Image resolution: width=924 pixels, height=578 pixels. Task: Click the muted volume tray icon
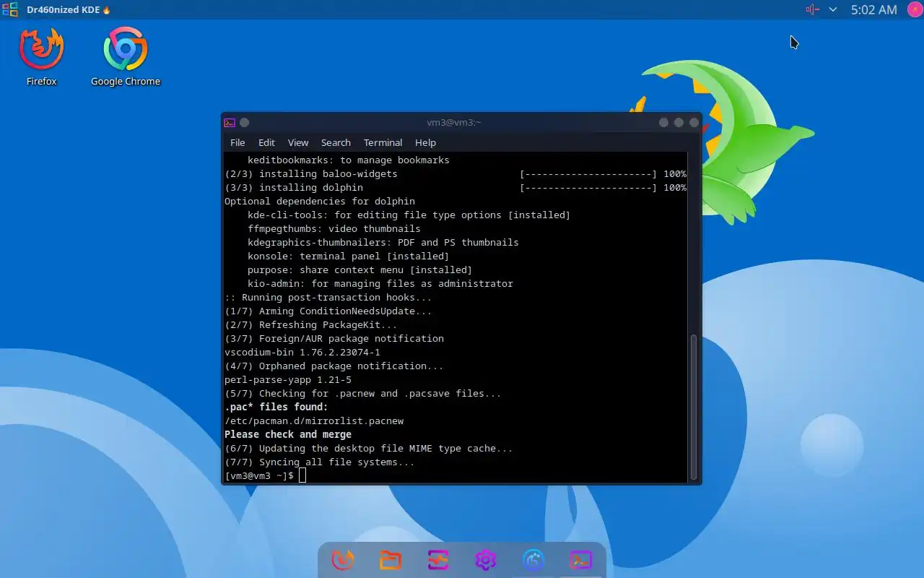(812, 9)
